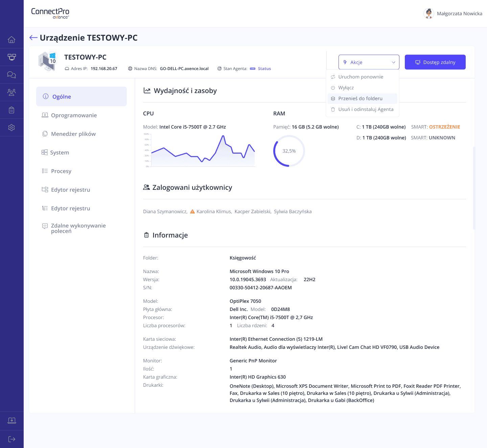The image size is (487, 448).
Task: Open the clipboard reports icon in sidebar
Action: (x=11, y=110)
